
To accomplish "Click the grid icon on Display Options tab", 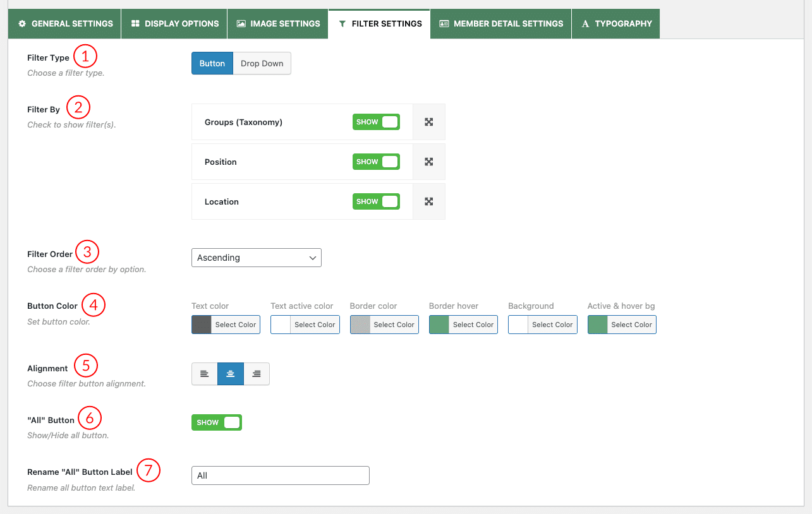I will tap(135, 24).
